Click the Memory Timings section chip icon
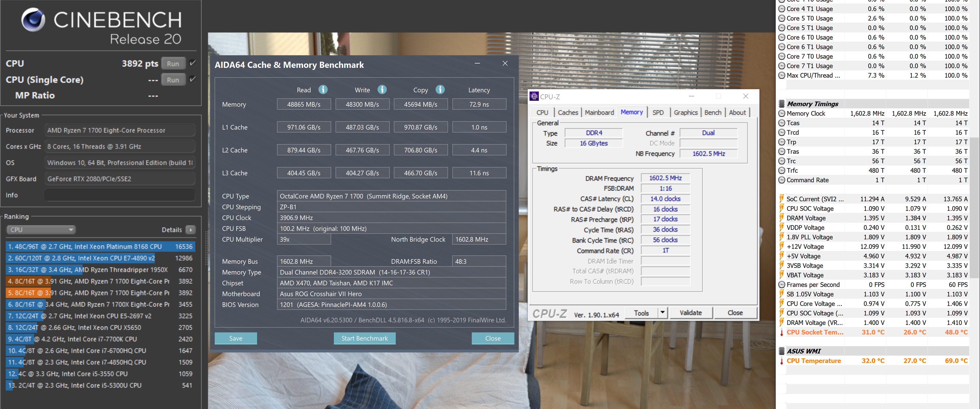Image resolution: width=980 pixels, height=409 pixels. [x=781, y=104]
